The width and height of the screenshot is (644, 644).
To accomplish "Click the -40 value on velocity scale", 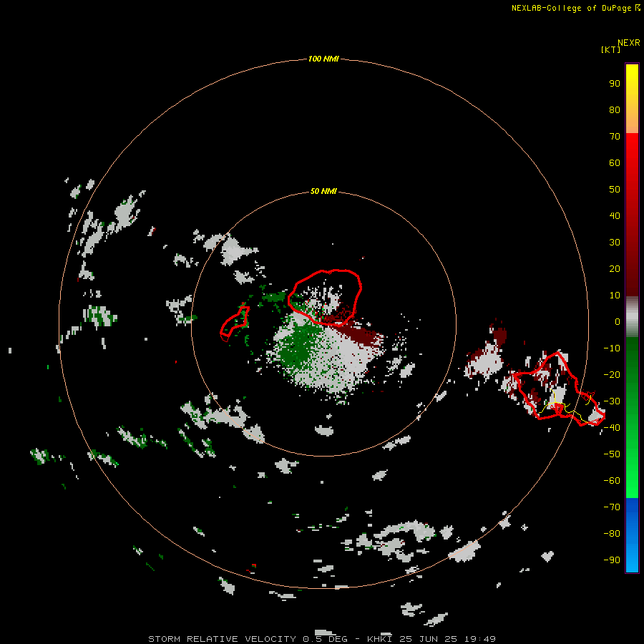I will [612, 428].
